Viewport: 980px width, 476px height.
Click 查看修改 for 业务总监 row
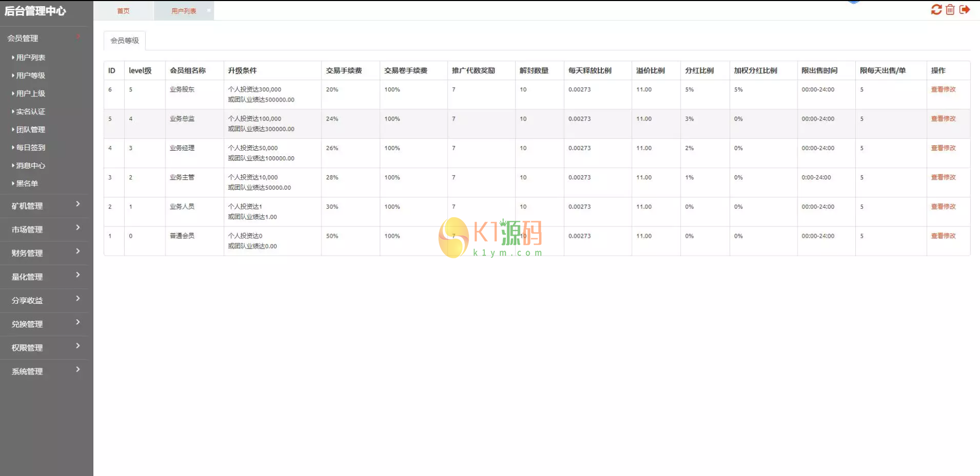coord(943,119)
